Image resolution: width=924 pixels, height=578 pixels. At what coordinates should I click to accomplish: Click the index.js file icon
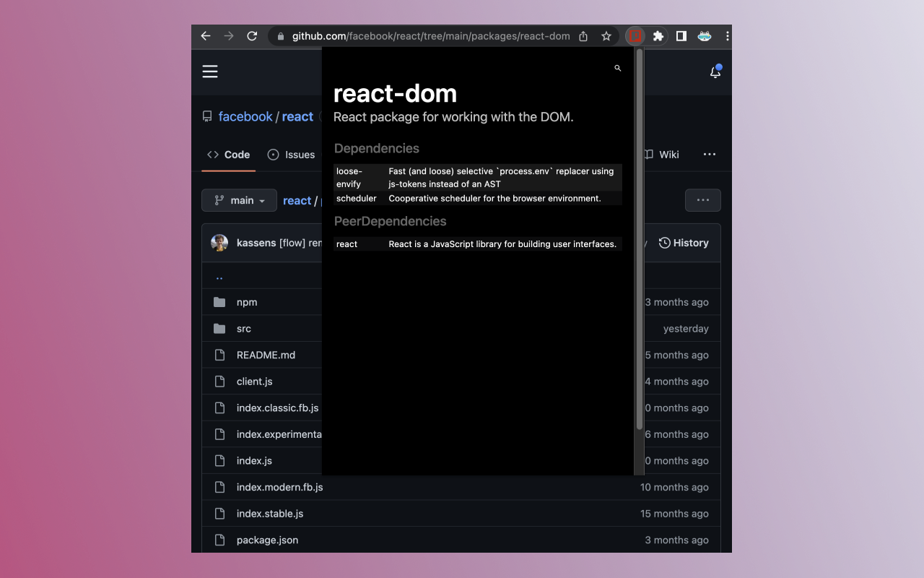pos(220,460)
